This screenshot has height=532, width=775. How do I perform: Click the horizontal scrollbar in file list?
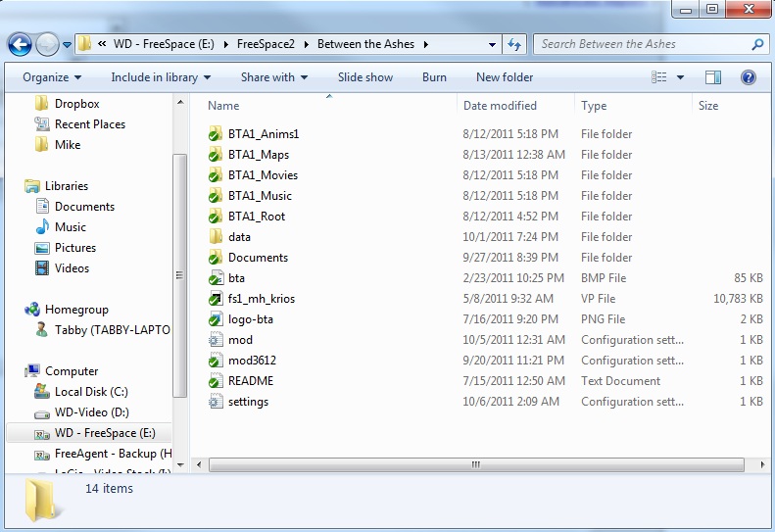[x=476, y=464]
